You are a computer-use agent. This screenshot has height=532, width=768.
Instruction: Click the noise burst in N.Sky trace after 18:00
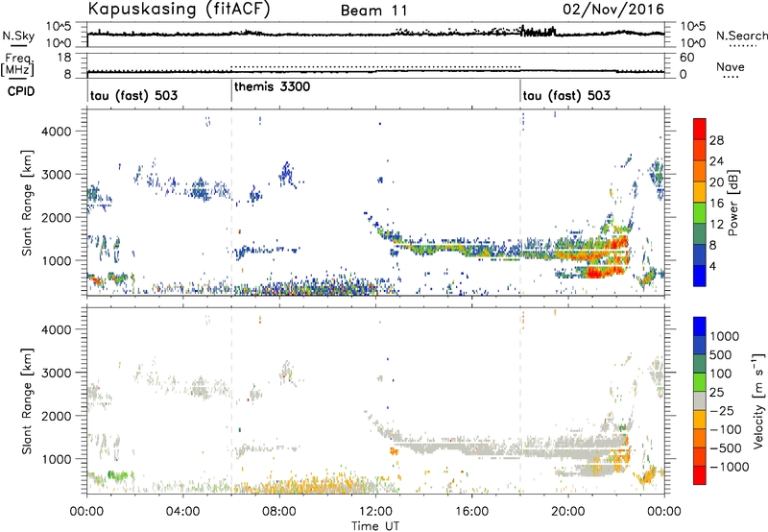(x=538, y=32)
